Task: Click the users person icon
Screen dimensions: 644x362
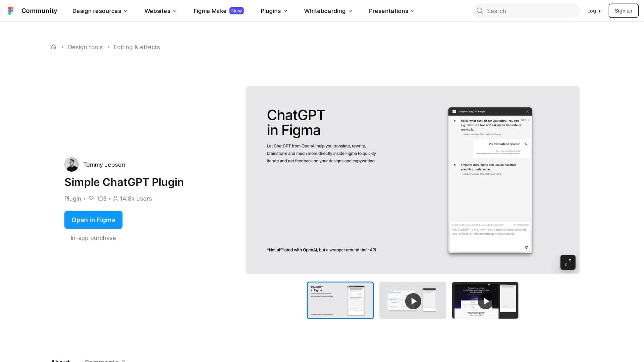Action: (x=115, y=198)
